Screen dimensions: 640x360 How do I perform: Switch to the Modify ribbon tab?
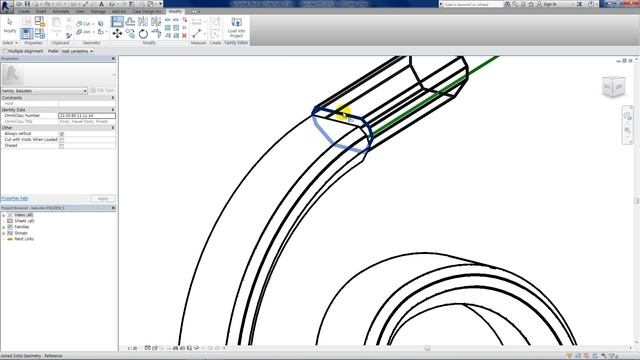pos(175,11)
